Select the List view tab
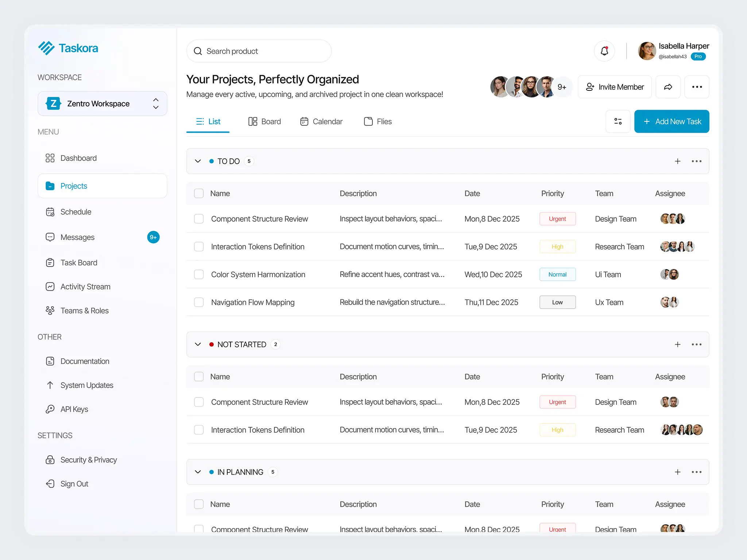The image size is (747, 560). pos(208,121)
